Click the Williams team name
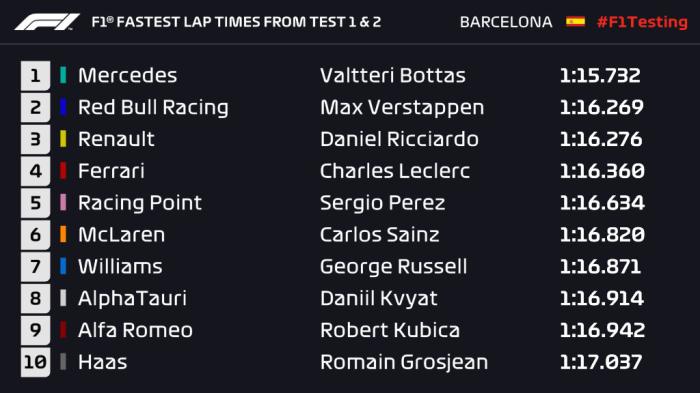Screen dimensions: 700x393 coord(120,267)
